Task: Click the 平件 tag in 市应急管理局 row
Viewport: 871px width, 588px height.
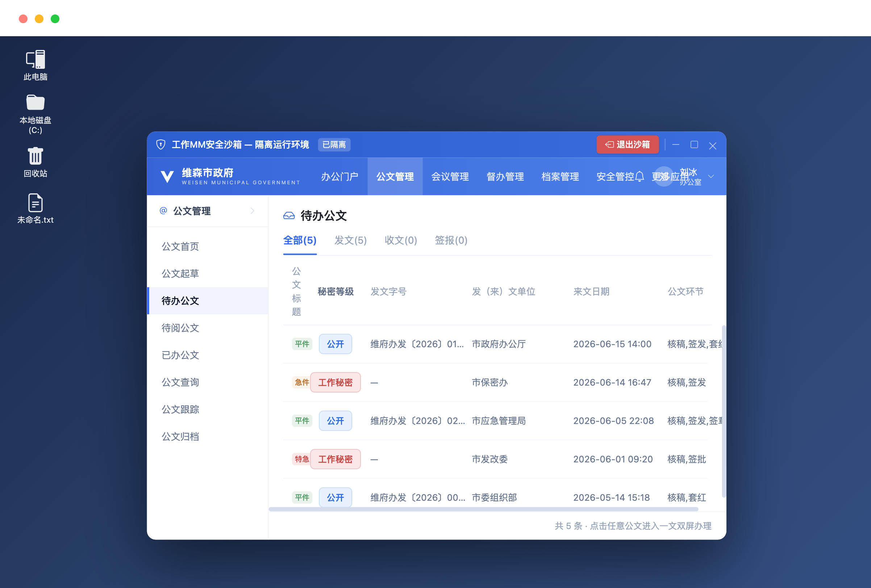Action: [302, 421]
